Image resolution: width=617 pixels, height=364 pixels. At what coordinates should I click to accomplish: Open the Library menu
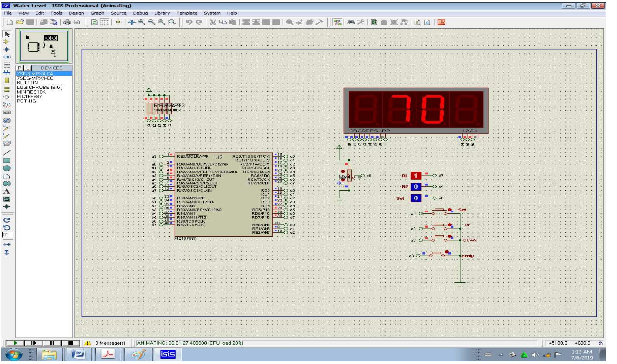tap(162, 13)
